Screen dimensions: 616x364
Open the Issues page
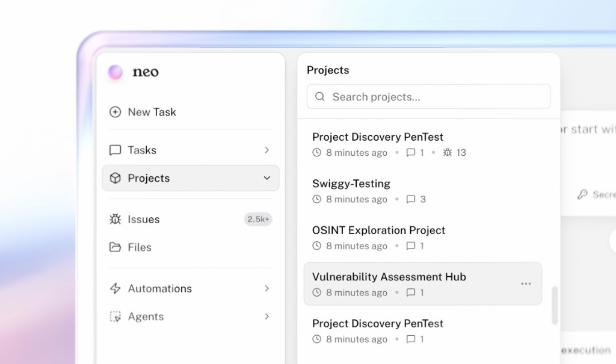(191, 220)
